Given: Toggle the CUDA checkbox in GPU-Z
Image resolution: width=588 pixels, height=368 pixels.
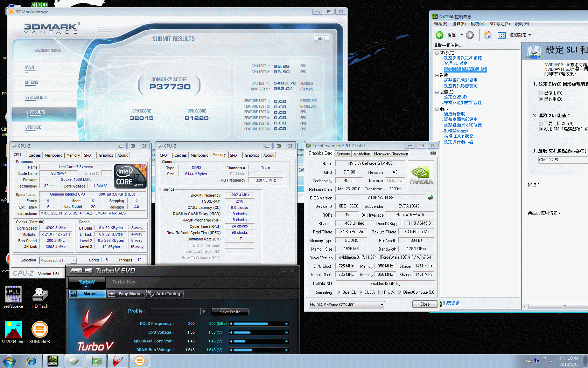Looking at the screenshot, I should pyautogui.click(x=361, y=292).
